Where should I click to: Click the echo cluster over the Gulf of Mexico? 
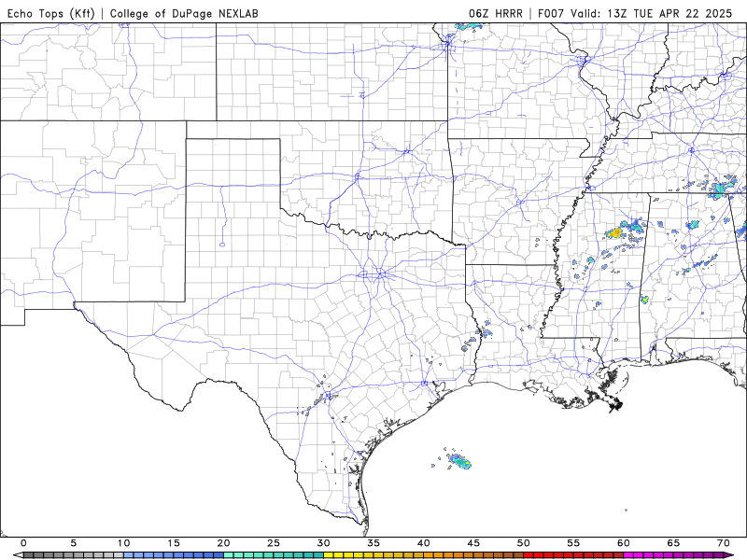[459, 461]
